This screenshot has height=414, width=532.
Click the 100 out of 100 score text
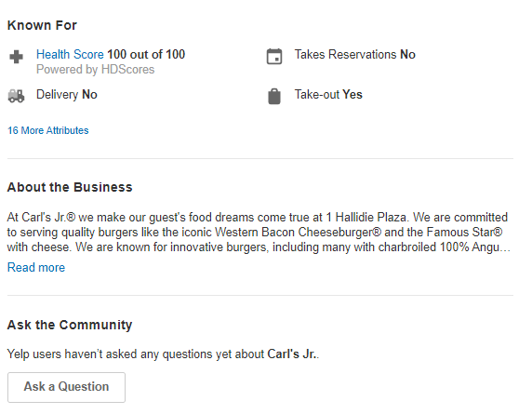146,54
